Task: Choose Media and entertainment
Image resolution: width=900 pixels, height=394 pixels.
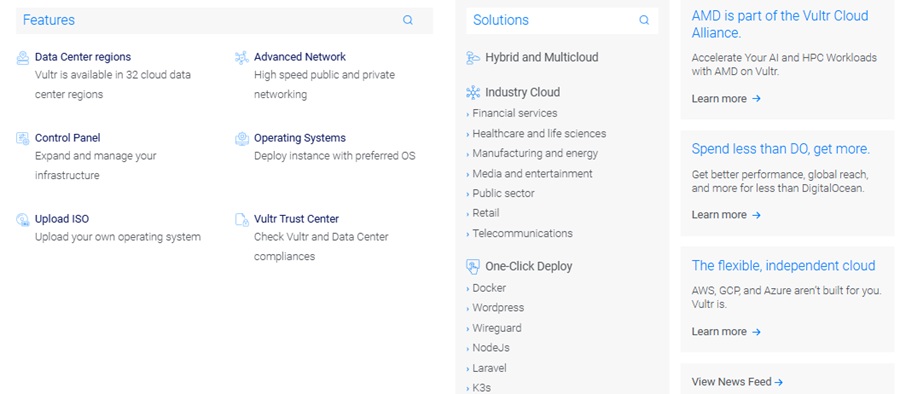Action: 532,173
